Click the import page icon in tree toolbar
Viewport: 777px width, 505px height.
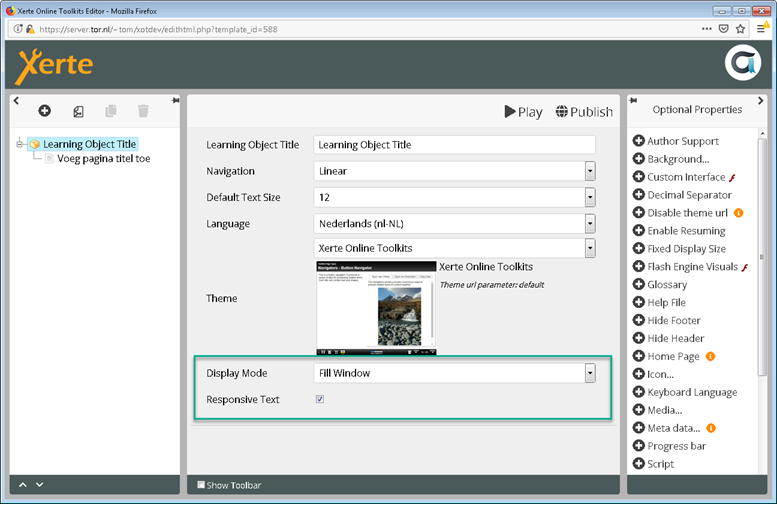pyautogui.click(x=78, y=112)
